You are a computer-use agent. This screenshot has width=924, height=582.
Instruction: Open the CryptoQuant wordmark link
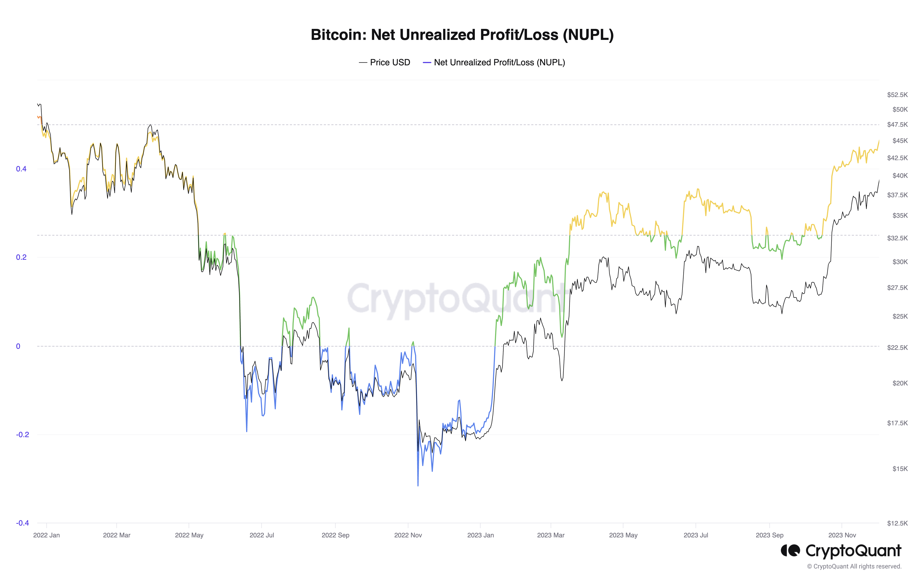click(853, 551)
